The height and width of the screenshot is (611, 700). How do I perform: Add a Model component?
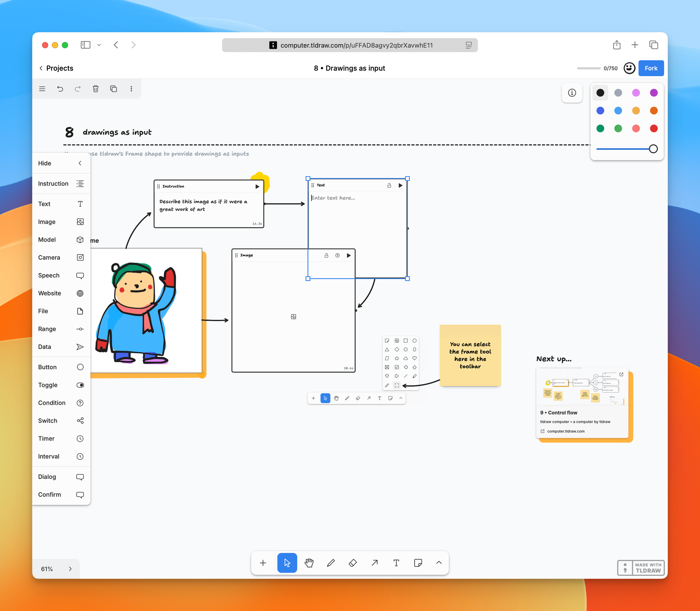(61, 239)
